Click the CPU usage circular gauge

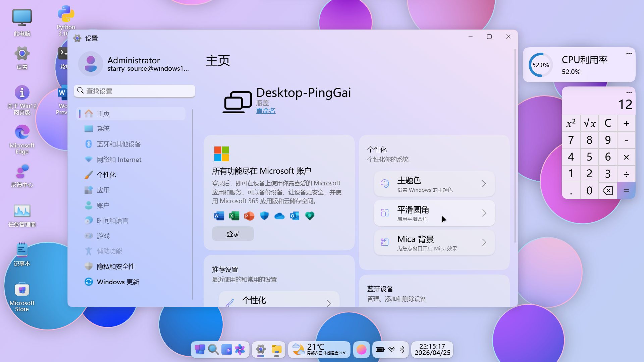coord(541,65)
